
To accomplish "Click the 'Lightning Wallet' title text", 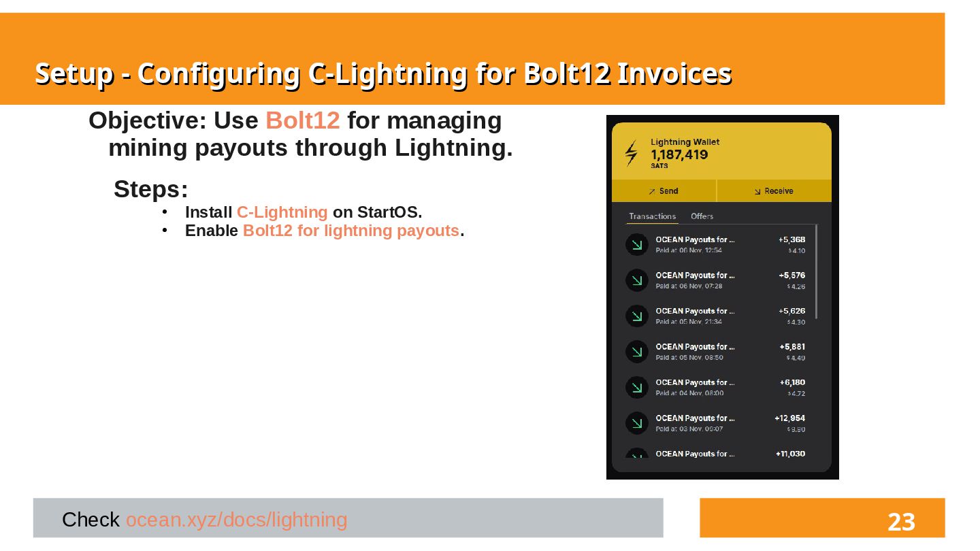I will click(x=685, y=142).
